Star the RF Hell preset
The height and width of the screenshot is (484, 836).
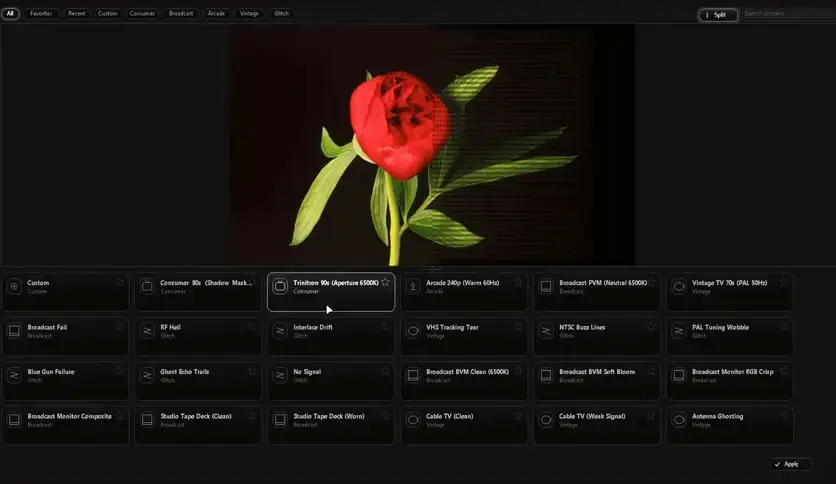click(x=252, y=326)
